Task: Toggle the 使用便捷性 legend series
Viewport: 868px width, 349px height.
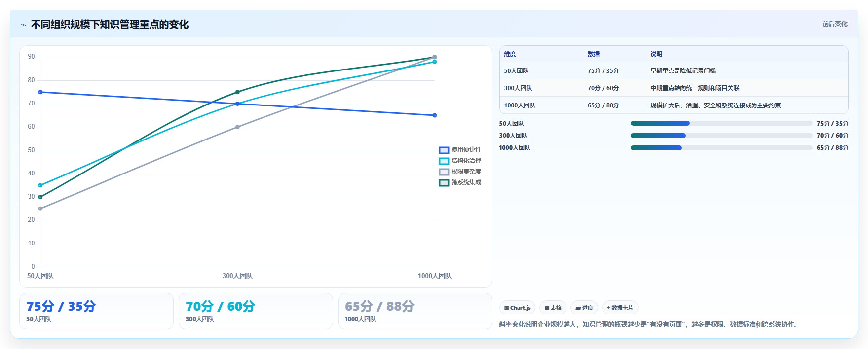Action: click(x=460, y=150)
